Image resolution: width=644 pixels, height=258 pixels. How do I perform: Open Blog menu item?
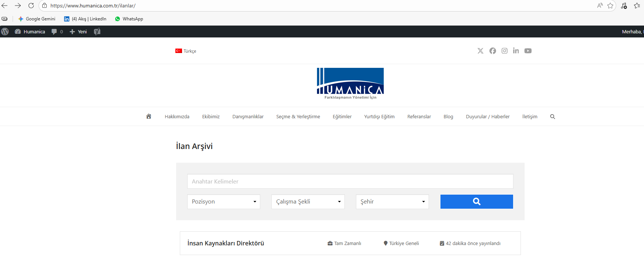(448, 117)
